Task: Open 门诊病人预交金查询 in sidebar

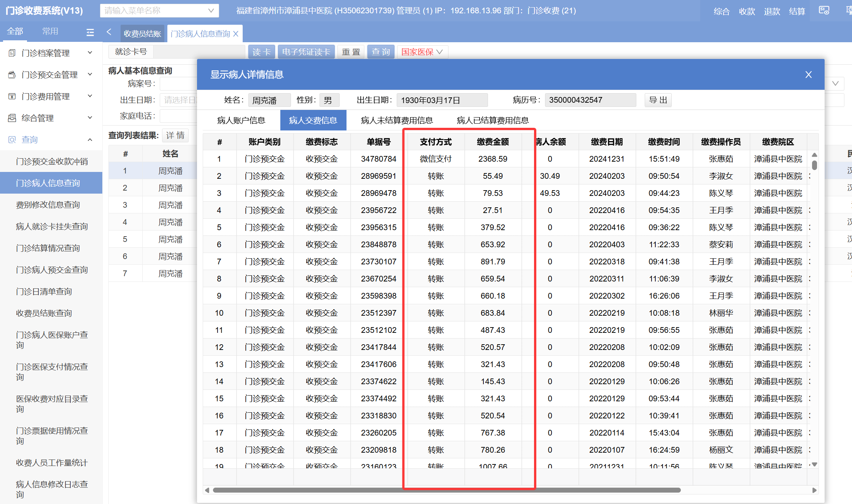Action: click(x=52, y=270)
